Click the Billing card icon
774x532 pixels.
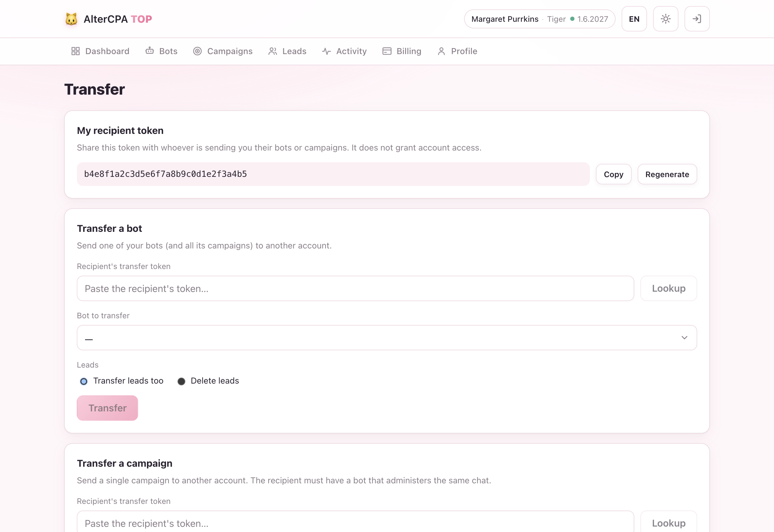387,51
